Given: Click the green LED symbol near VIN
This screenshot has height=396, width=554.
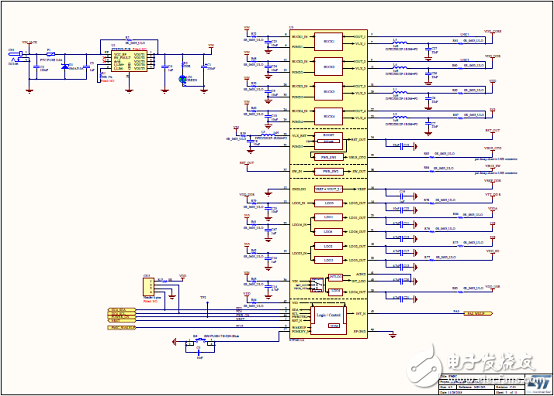Looking at the screenshot, I should [x=183, y=79].
